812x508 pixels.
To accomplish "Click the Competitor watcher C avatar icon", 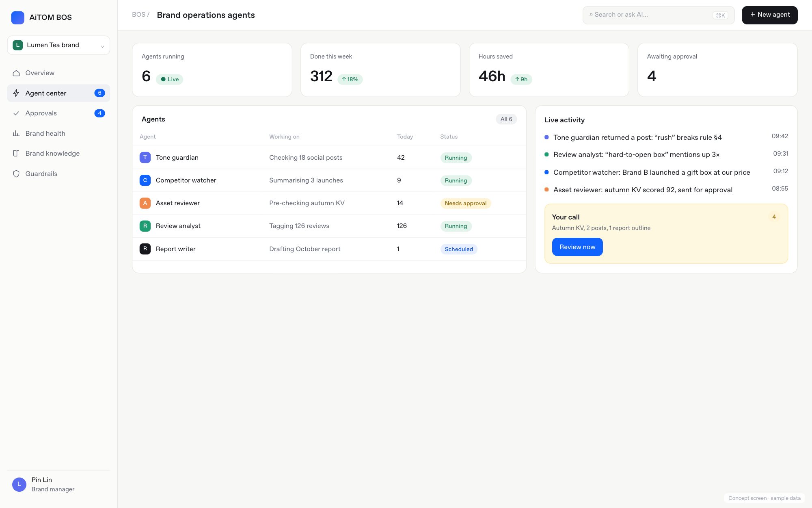I will pos(145,180).
